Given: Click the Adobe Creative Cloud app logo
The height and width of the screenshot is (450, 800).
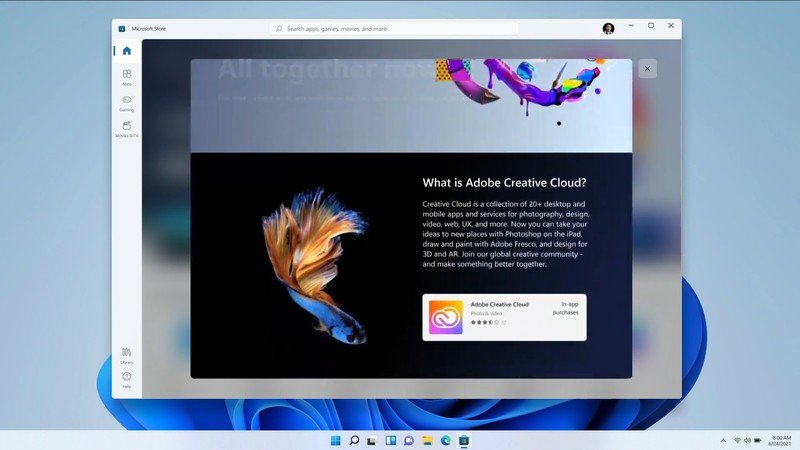Looking at the screenshot, I should tap(446, 317).
